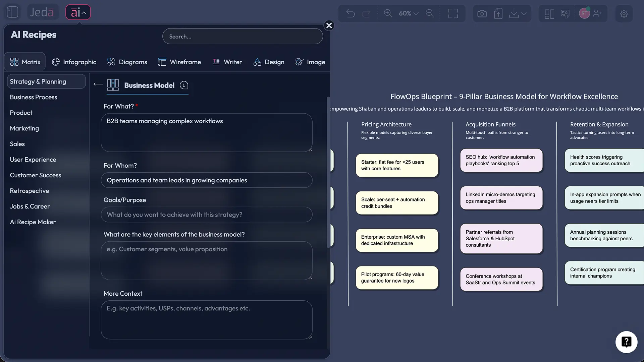This screenshot has height=362, width=644.
Task: Toggle the left sidebar panel
Action: [x=12, y=12]
